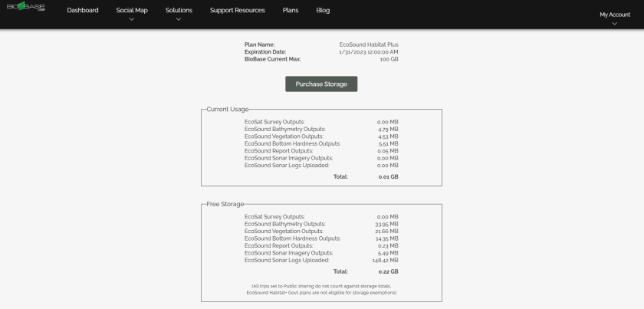This screenshot has height=309, width=644.
Task: Select EcoSound Vegetation Outputs in Current Usage
Action: coord(284,136)
